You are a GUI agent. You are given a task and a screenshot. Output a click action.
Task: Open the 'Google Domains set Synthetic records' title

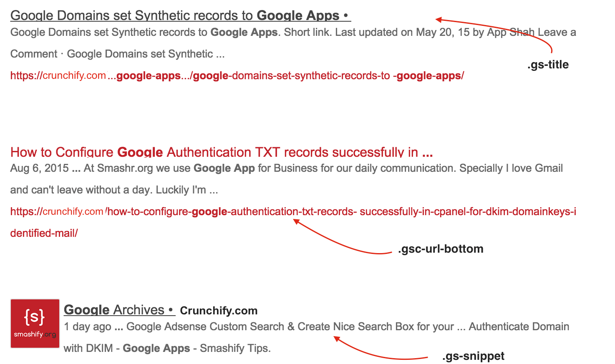pyautogui.click(x=174, y=15)
